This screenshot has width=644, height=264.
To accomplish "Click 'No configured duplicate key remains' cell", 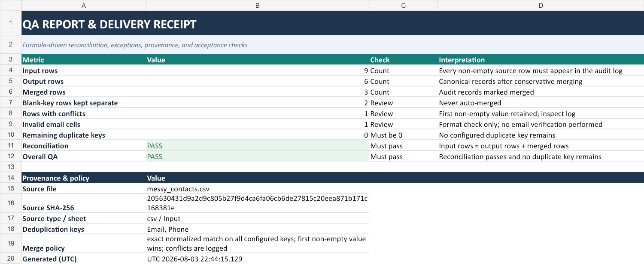I will point(541,135).
